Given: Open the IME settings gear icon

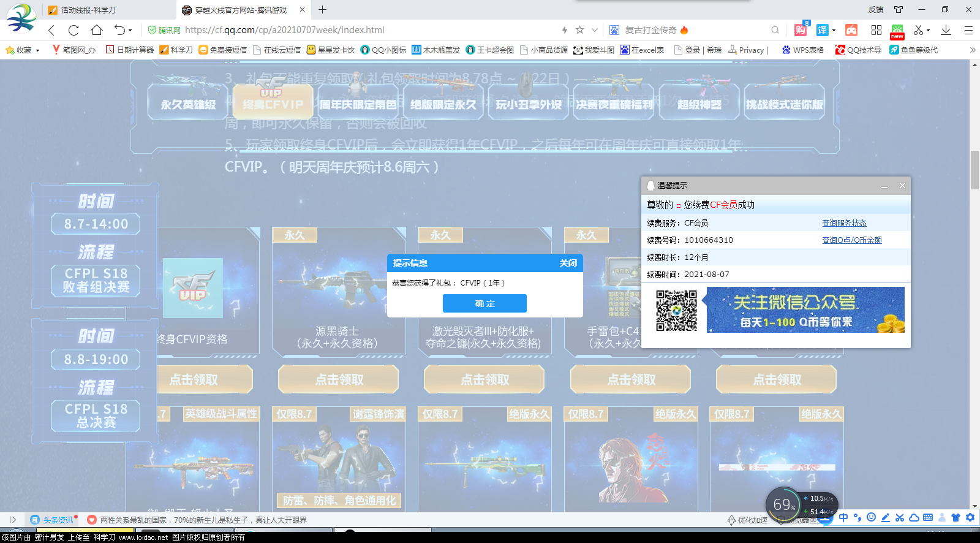Looking at the screenshot, I should [970, 518].
